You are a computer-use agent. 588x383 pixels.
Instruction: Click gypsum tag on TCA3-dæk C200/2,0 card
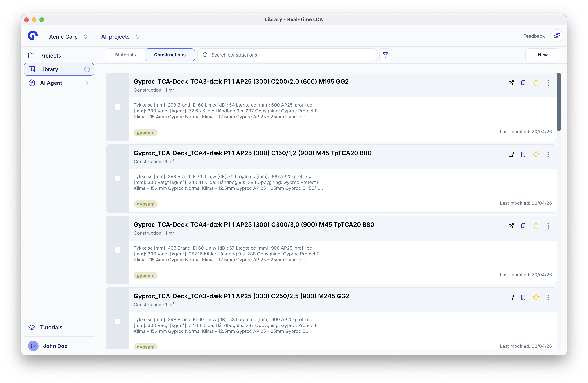click(x=145, y=132)
